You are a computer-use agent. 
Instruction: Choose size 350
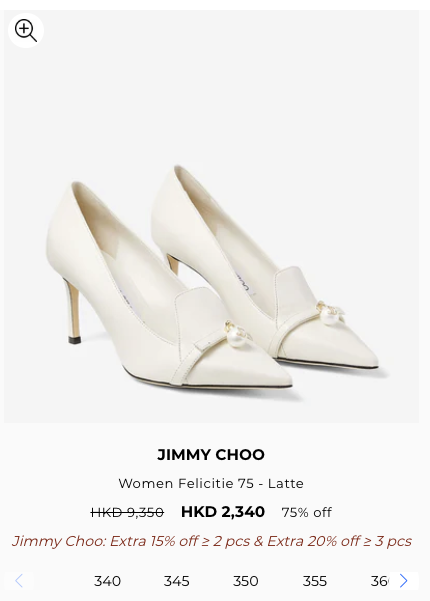coord(246,581)
